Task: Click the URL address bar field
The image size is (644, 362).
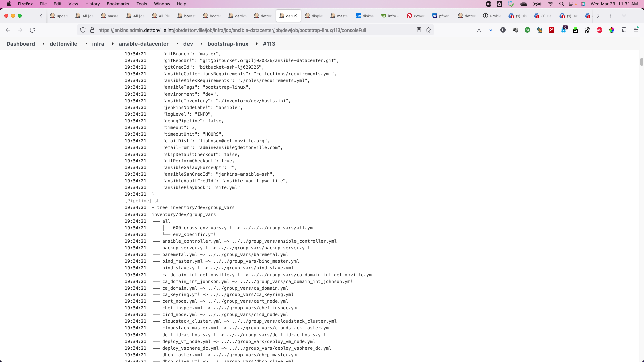Action: click(x=235, y=30)
